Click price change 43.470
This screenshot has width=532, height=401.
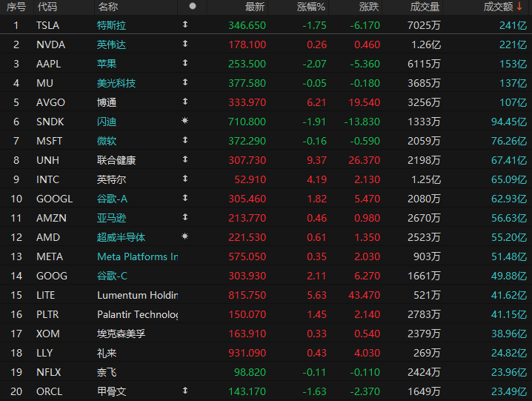(364, 296)
